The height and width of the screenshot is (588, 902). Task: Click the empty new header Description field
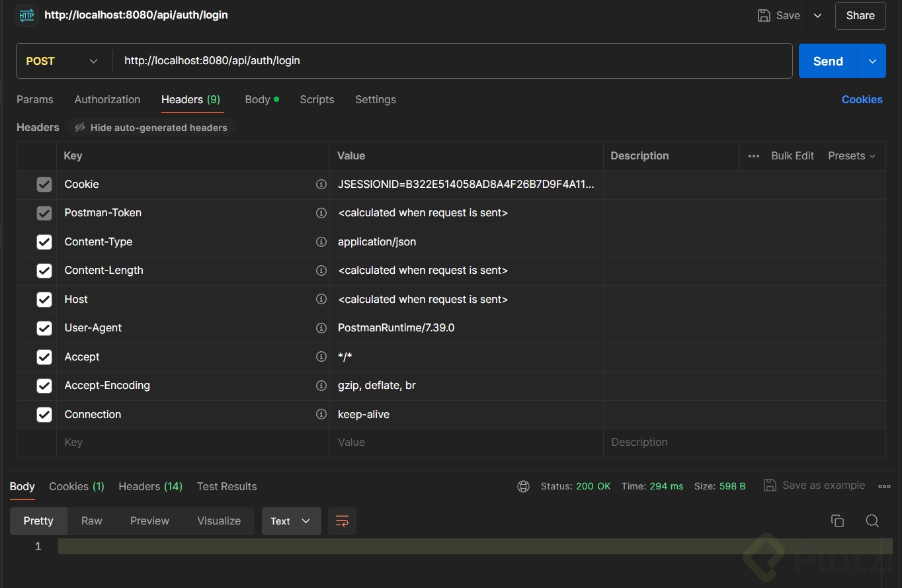[745, 443]
